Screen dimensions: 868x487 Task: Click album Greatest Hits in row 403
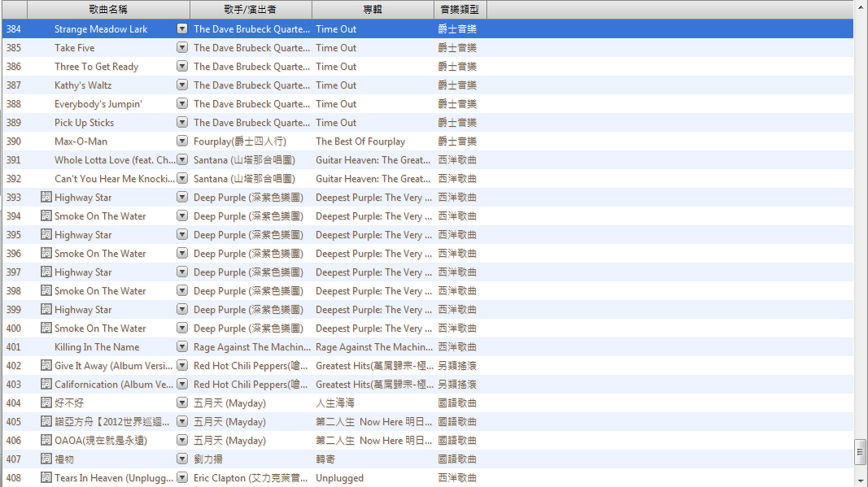(374, 384)
